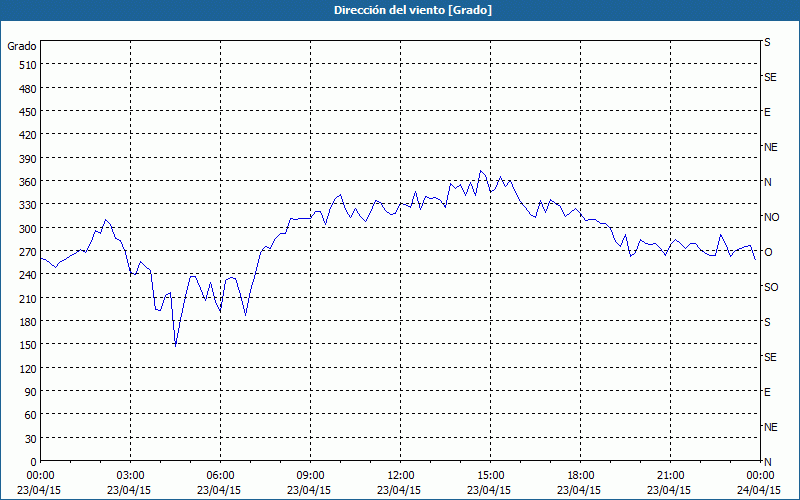800x500 pixels.
Task: Click the E compass label level with 90
Action: 767,392
